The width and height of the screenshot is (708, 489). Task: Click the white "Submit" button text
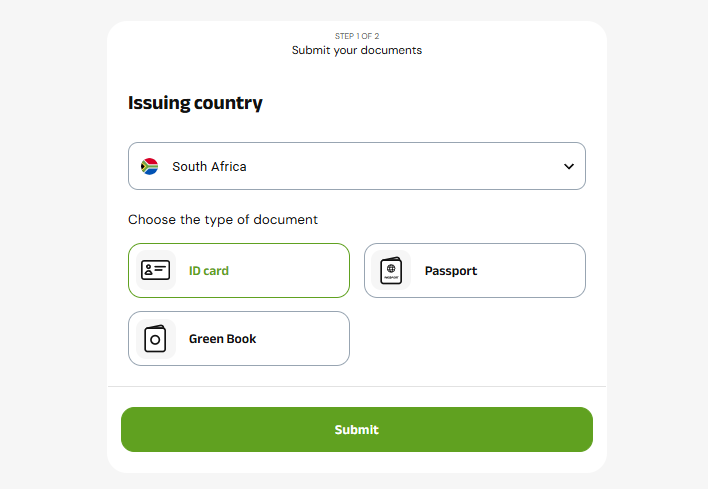[357, 430]
